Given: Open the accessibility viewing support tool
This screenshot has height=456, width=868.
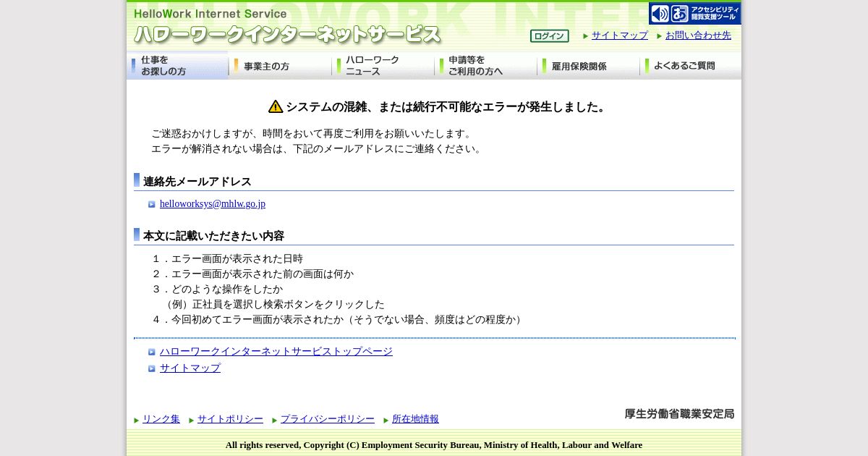Looking at the screenshot, I should (x=694, y=13).
